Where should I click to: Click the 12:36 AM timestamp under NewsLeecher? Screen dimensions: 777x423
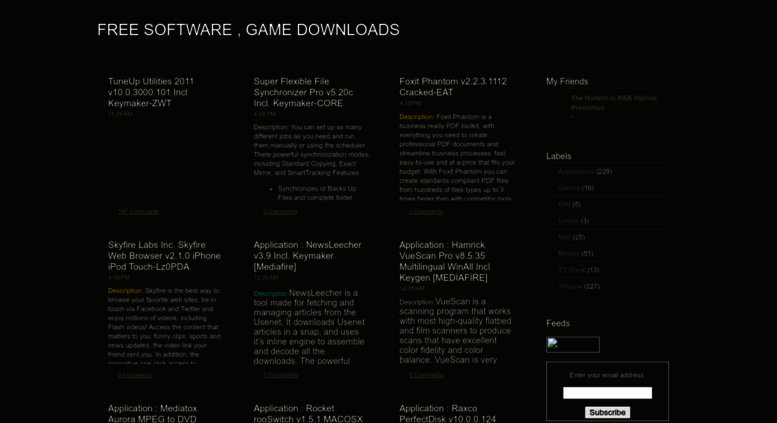pos(266,277)
